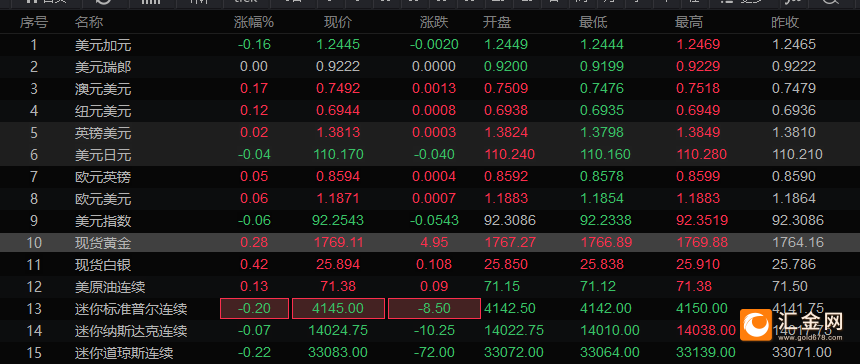Select 英镑美元 in the name column

tap(103, 133)
